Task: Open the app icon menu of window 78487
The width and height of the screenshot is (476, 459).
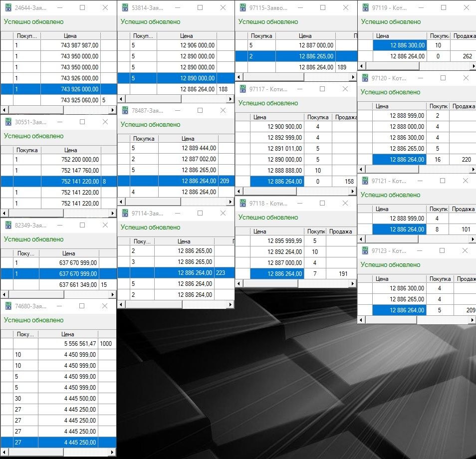Action: [125, 111]
